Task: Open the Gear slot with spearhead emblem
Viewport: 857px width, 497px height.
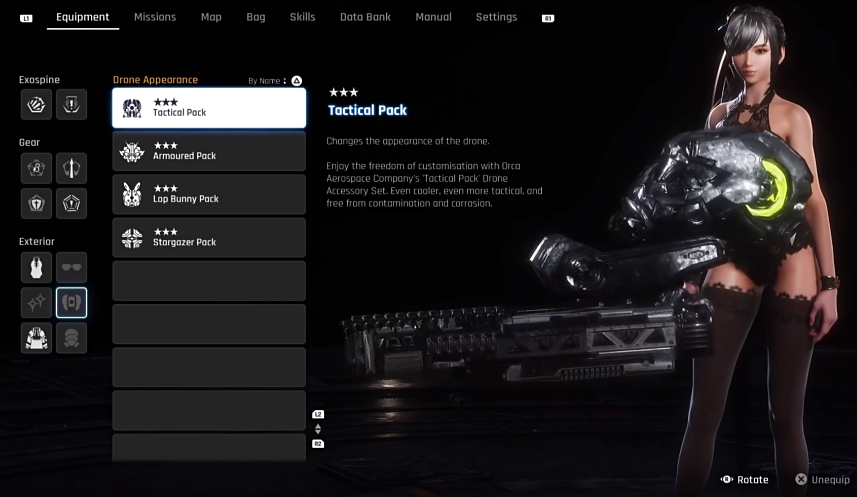Action: [71, 168]
